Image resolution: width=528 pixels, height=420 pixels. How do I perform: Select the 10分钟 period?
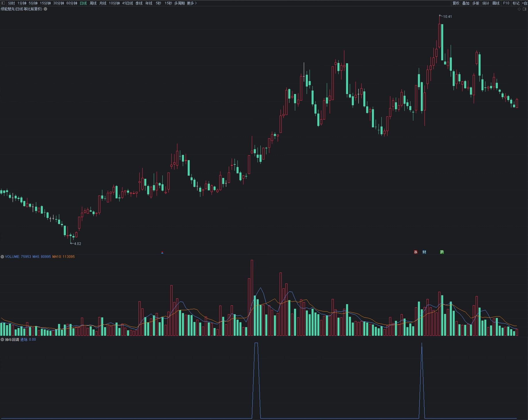114,3
